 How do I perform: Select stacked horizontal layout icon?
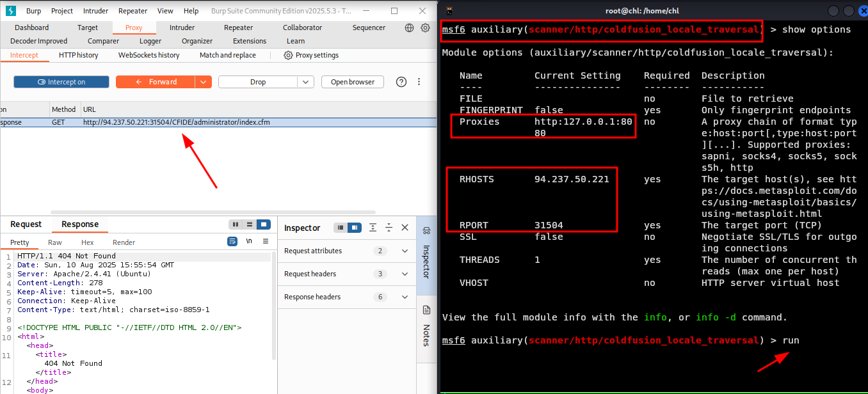pyautogui.click(x=250, y=225)
